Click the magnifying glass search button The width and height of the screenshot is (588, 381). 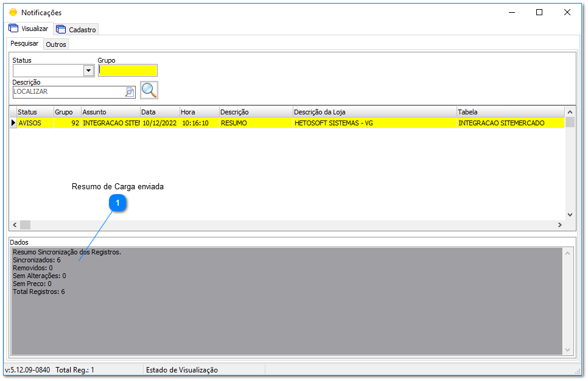[x=149, y=90]
